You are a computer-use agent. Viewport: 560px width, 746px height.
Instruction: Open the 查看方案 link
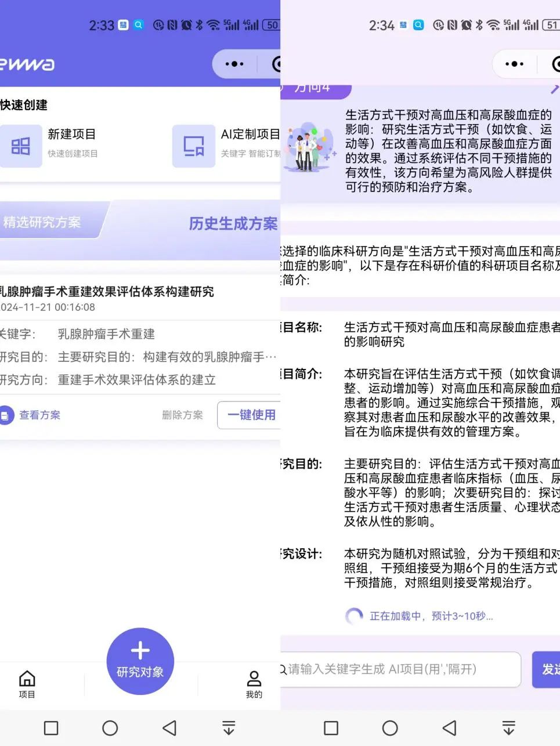click(x=39, y=415)
